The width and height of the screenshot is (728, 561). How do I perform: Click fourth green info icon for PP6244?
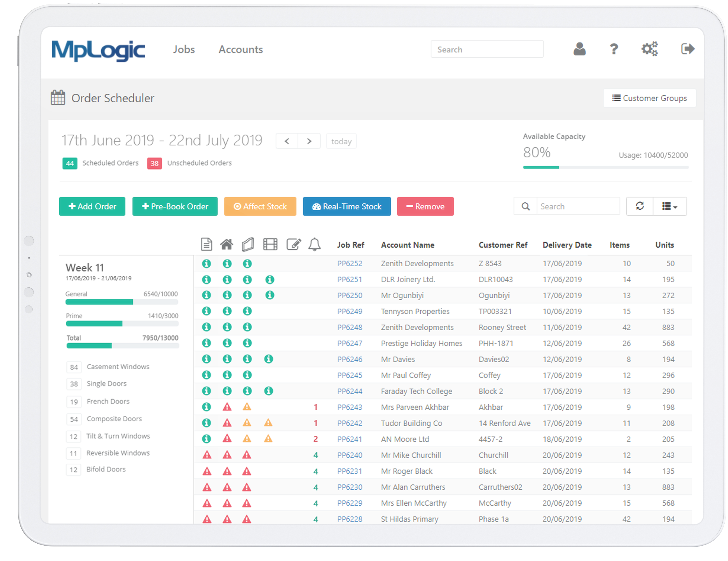(269, 391)
